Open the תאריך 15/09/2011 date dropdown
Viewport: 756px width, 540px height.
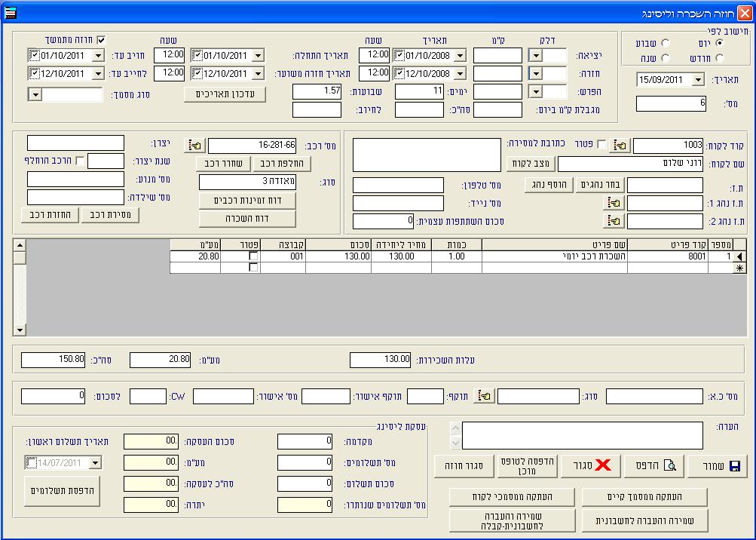click(698, 80)
